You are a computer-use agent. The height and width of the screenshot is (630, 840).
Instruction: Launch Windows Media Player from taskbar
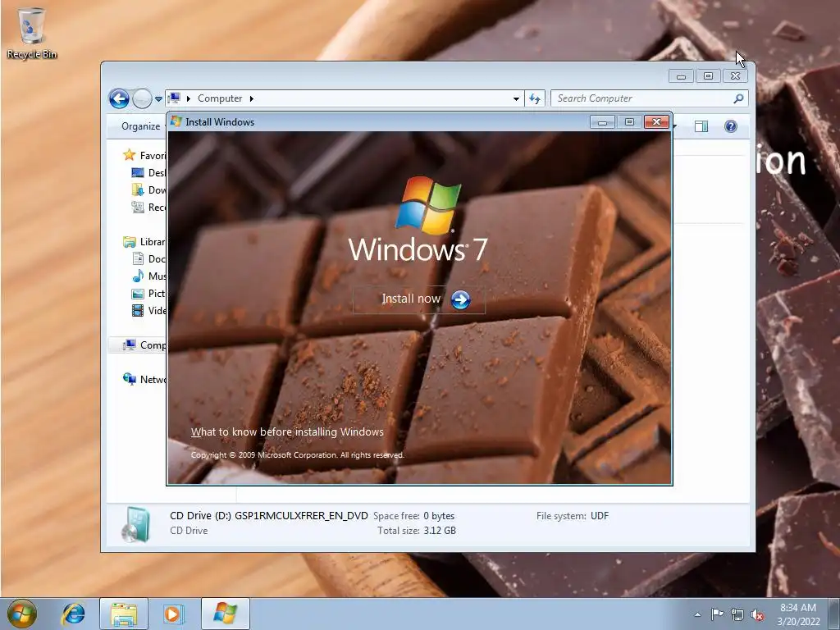(174, 614)
